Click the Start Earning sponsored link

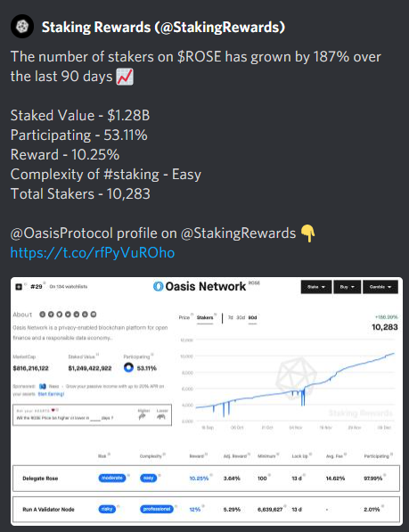click(x=51, y=394)
